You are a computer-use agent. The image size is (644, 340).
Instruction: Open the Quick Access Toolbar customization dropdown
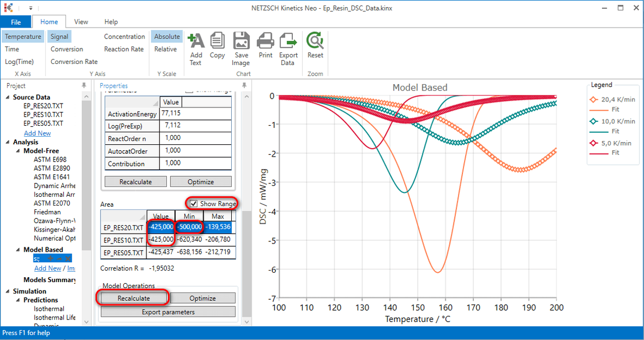point(31,8)
